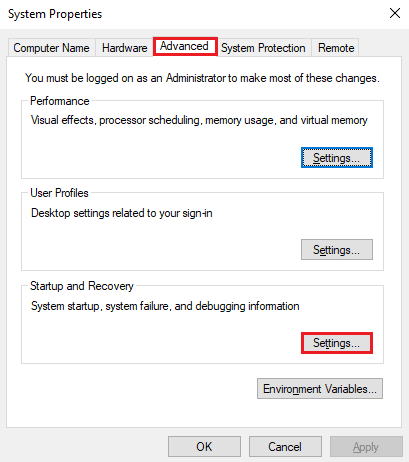Click the Administrator logon notice text

(203, 78)
